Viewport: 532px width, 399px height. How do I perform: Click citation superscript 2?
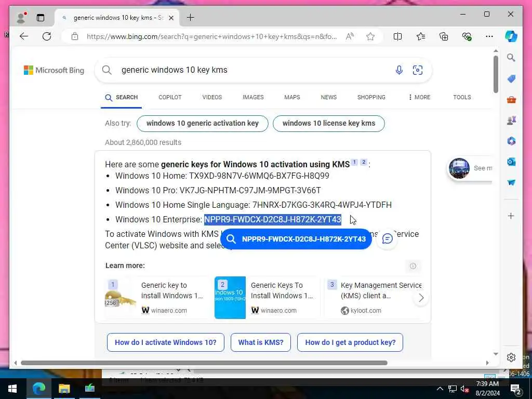point(363,162)
